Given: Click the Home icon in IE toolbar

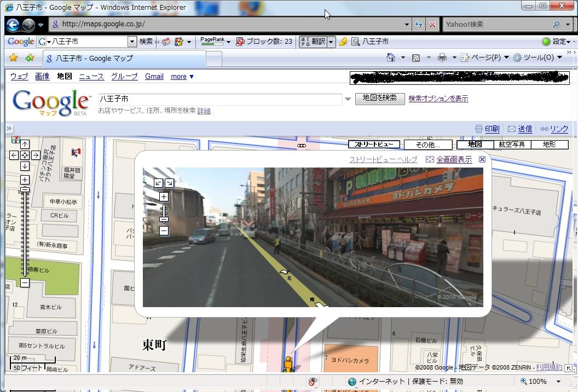Looking at the screenshot, I should pos(391,57).
